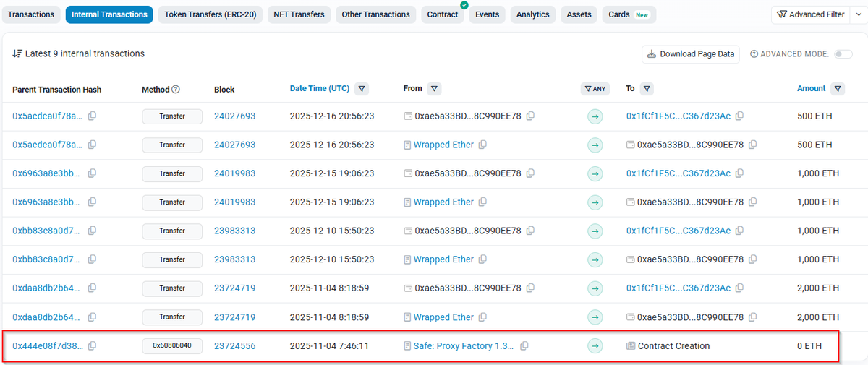This screenshot has height=365, width=868.
Task: Open the ANY direction filter
Action: pos(595,89)
